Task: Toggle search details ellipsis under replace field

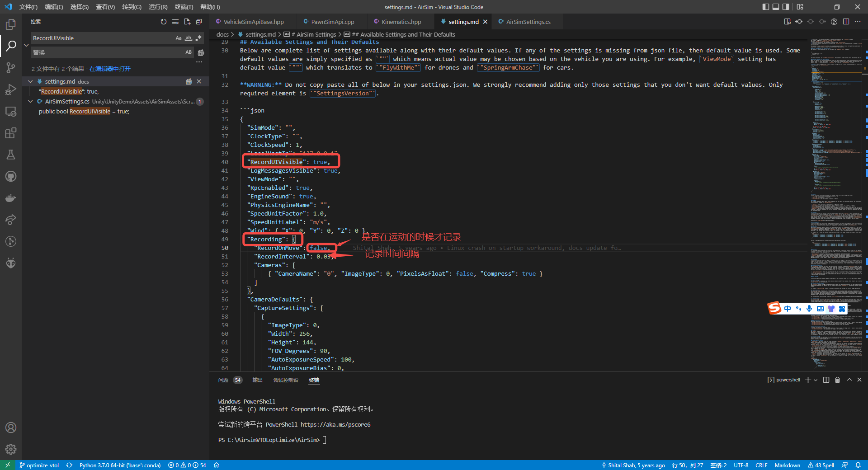Action: (199, 62)
